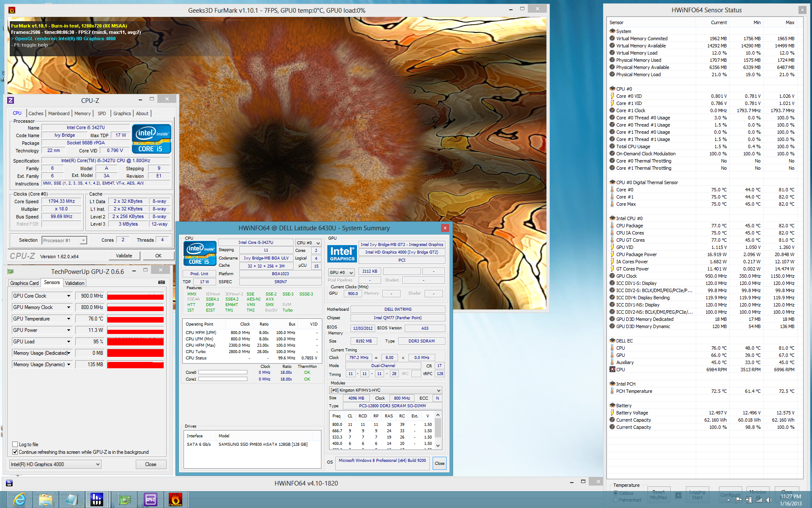Expand Intel(R) HD Graphics 4000 selector
Viewport: 812px width, 508px height.
[98, 464]
